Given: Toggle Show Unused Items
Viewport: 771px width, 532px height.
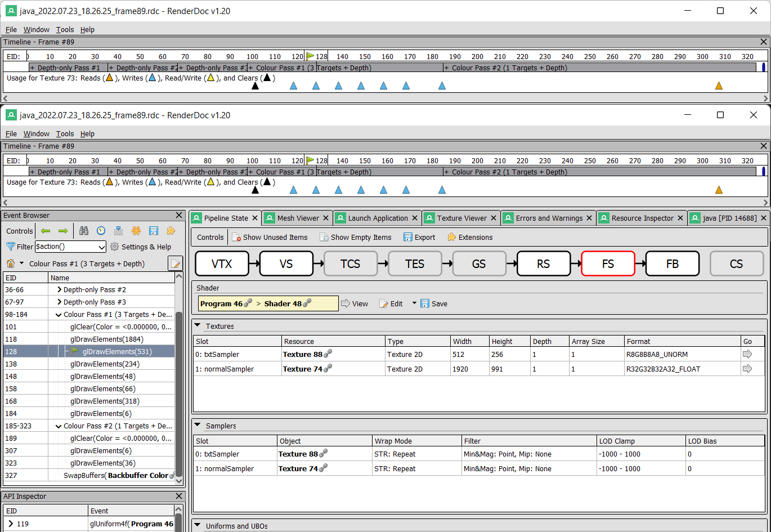Looking at the screenshot, I should click(x=270, y=237).
